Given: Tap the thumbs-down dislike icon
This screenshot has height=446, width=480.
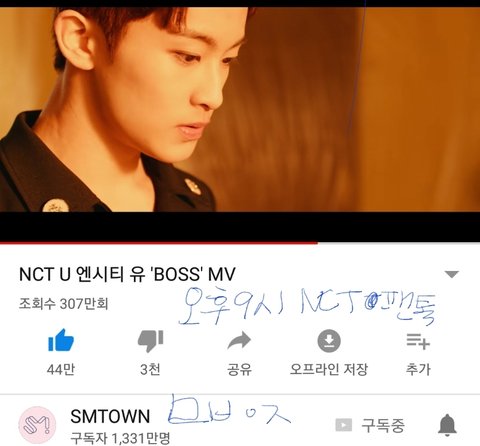Looking at the screenshot, I should [150, 341].
